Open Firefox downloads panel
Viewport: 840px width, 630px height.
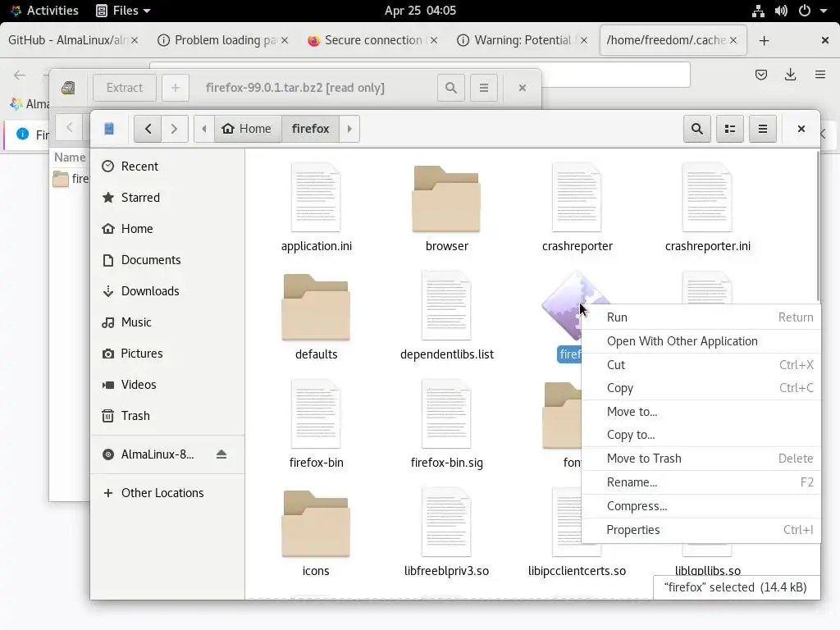point(790,75)
